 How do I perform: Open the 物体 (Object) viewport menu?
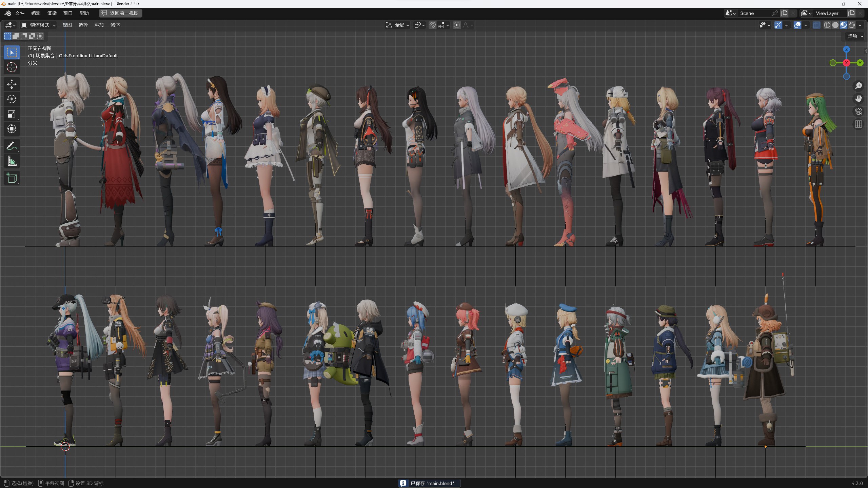point(115,25)
